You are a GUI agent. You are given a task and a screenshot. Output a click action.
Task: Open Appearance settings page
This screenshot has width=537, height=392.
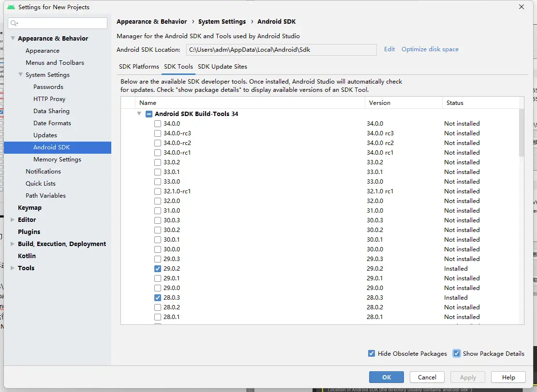coord(43,51)
